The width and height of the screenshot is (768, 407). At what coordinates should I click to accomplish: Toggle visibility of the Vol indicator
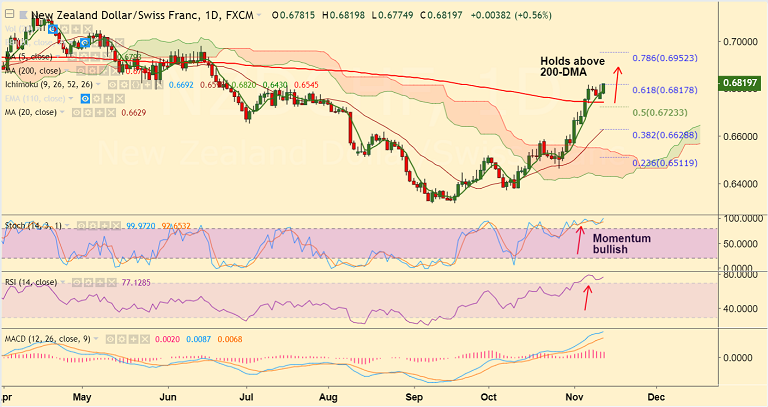click(53, 29)
